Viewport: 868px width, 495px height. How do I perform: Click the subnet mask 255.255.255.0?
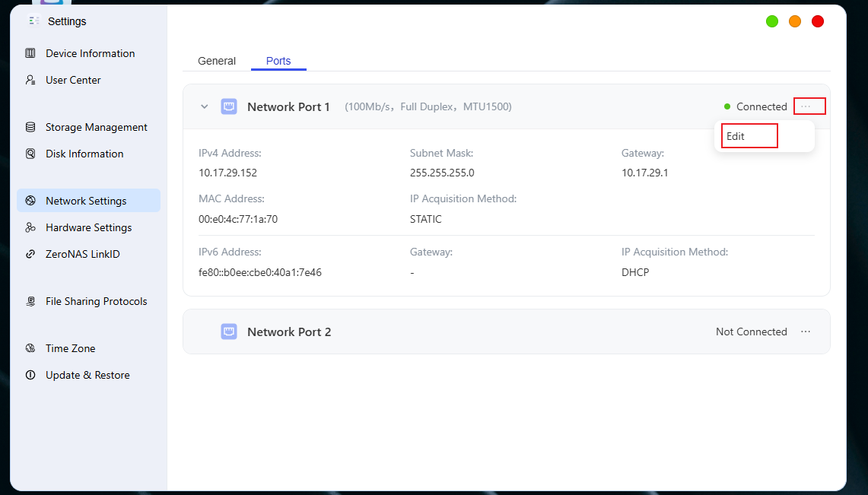(x=442, y=173)
